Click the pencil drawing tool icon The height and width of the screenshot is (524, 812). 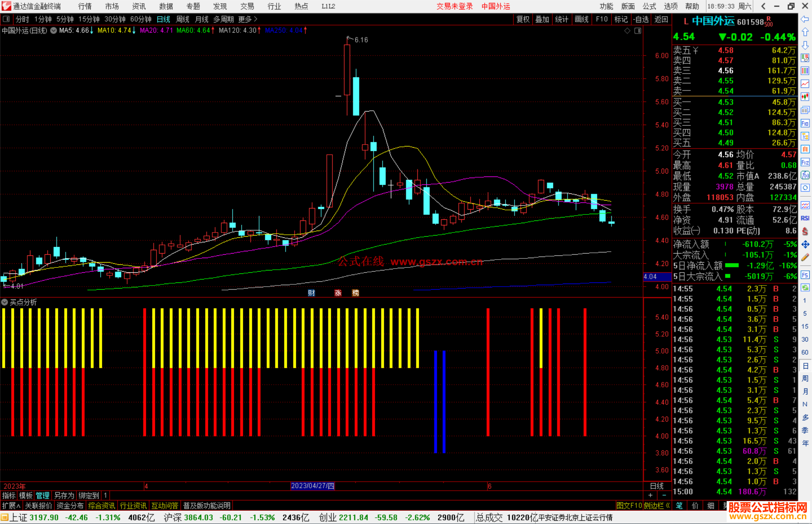805,257
